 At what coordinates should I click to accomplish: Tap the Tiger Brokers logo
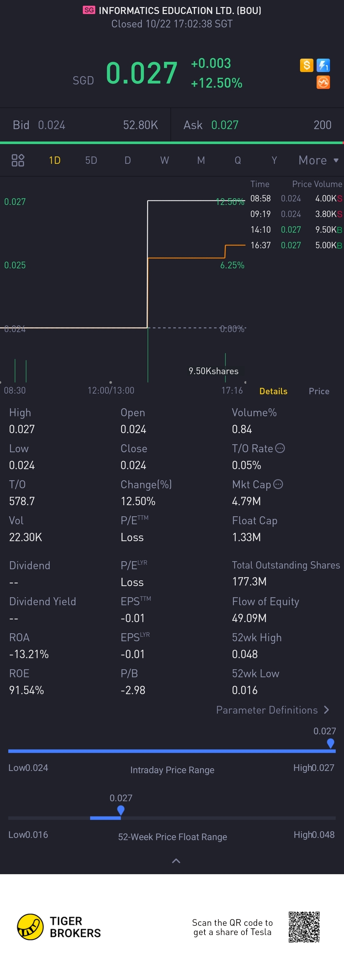click(59, 927)
